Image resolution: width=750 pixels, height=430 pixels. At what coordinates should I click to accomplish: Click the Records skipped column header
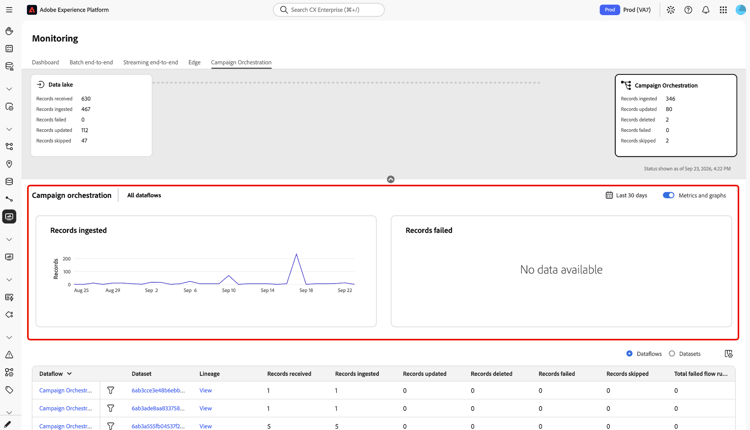pyautogui.click(x=628, y=374)
